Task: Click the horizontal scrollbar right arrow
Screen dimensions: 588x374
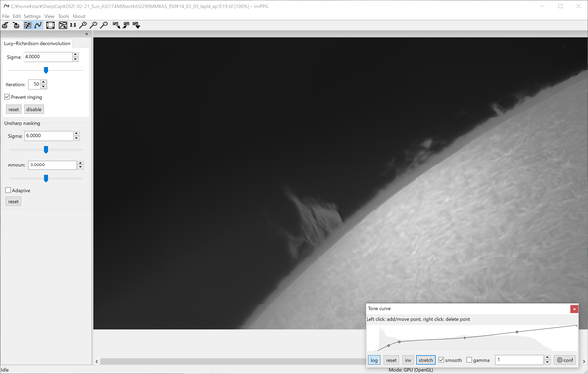Action: 583,361
